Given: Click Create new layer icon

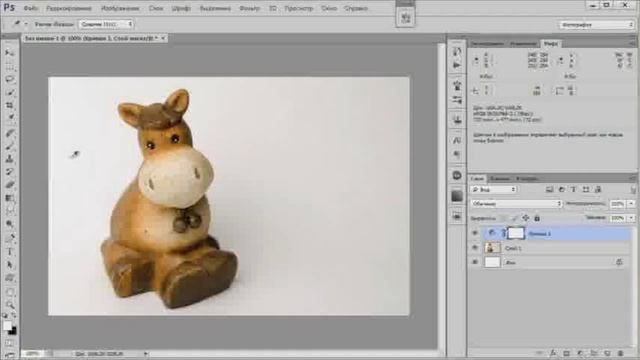Looking at the screenshot, I should [x=607, y=353].
